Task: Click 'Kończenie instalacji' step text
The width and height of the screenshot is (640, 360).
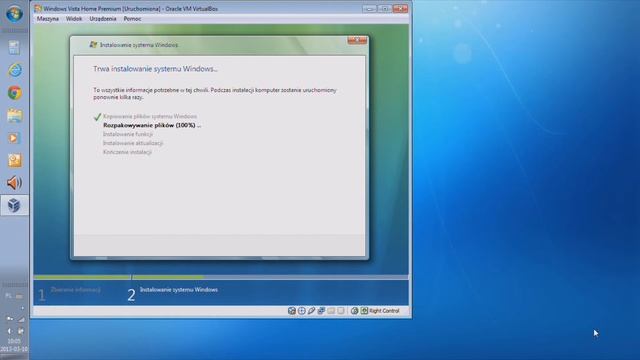Action: pos(127,152)
